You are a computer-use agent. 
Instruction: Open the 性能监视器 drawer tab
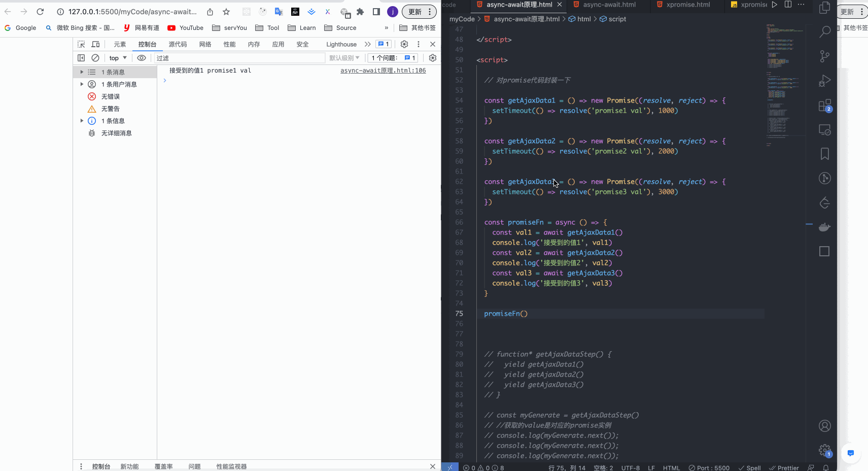point(231,466)
